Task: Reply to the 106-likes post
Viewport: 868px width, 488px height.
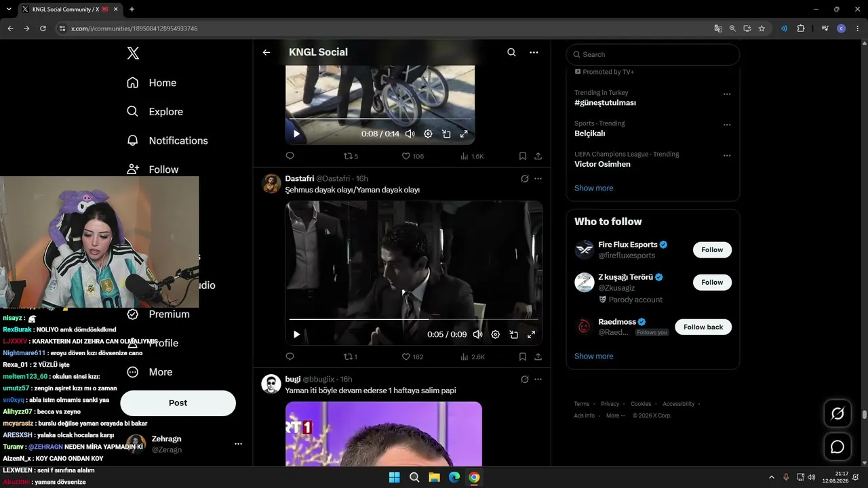Action: [290, 156]
